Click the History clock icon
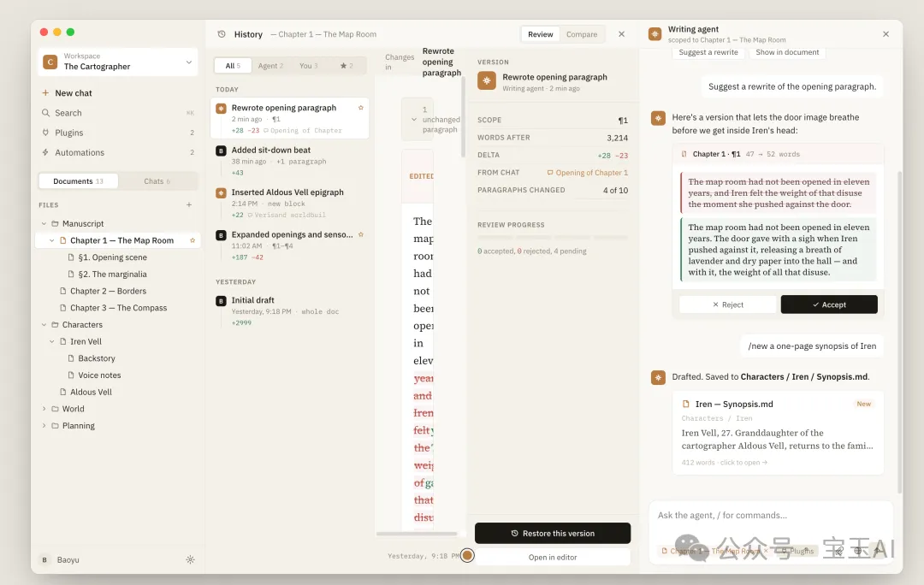The width and height of the screenshot is (924, 585). [222, 34]
